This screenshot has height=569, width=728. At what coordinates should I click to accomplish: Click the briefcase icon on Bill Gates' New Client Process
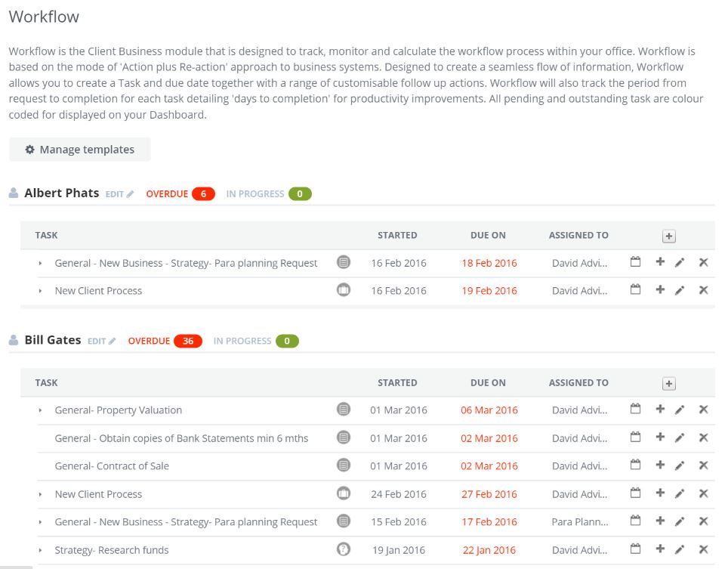point(344,494)
